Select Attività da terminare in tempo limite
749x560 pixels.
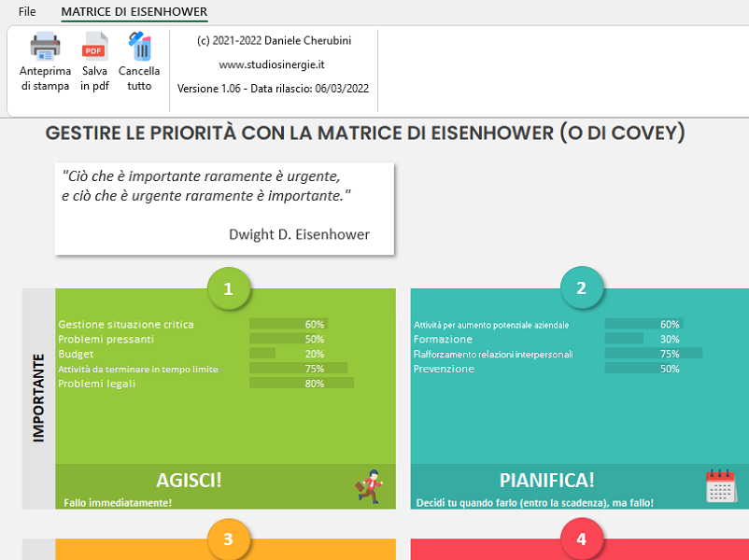138,370
